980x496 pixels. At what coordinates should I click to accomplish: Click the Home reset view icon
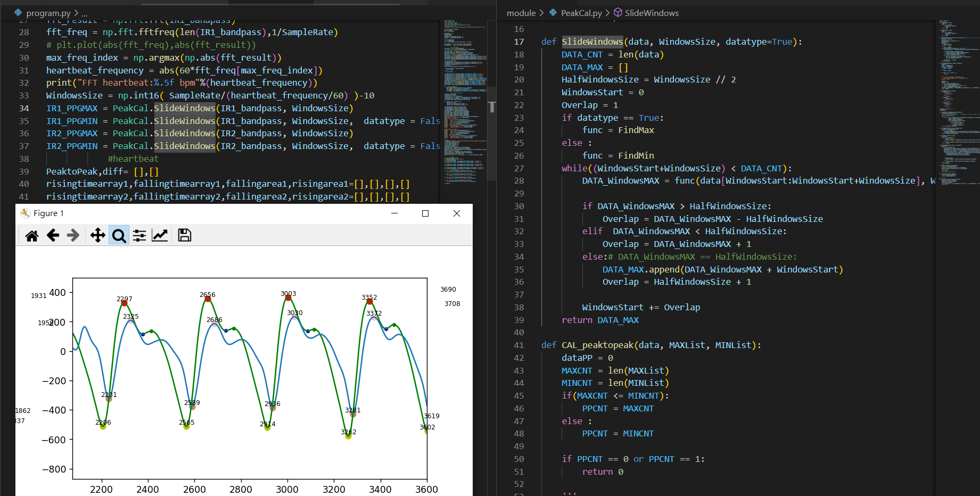tap(32, 235)
